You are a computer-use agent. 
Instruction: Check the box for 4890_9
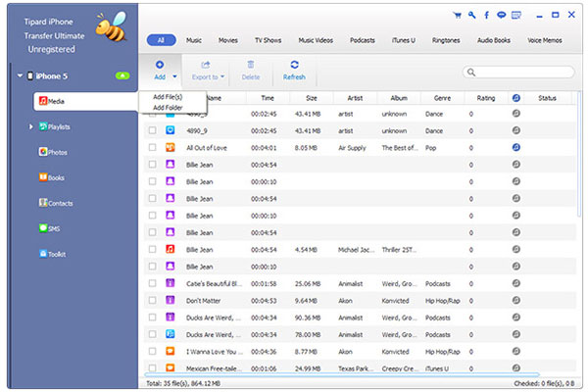coord(152,130)
